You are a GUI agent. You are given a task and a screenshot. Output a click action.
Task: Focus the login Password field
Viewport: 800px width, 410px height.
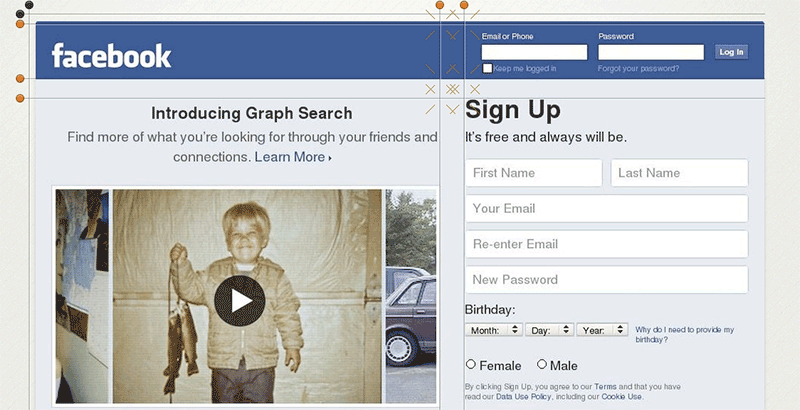651,52
